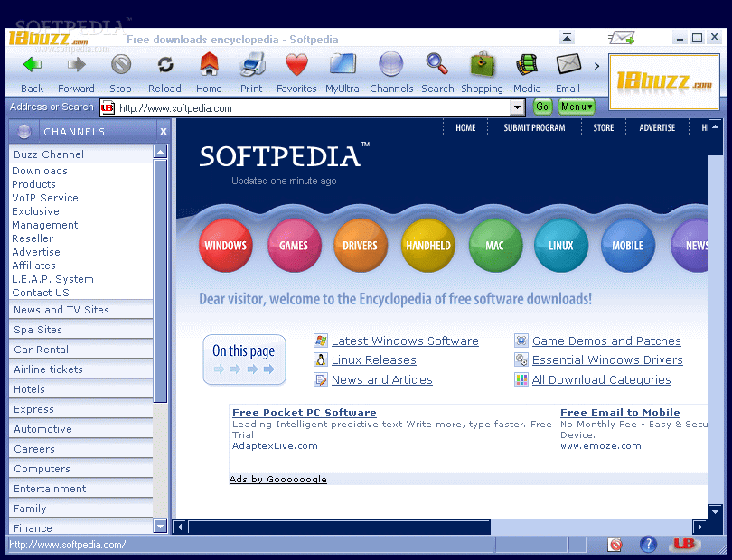Image resolution: width=732 pixels, height=560 pixels.
Task: Open the VoIP Service channel link
Action: click(45, 198)
